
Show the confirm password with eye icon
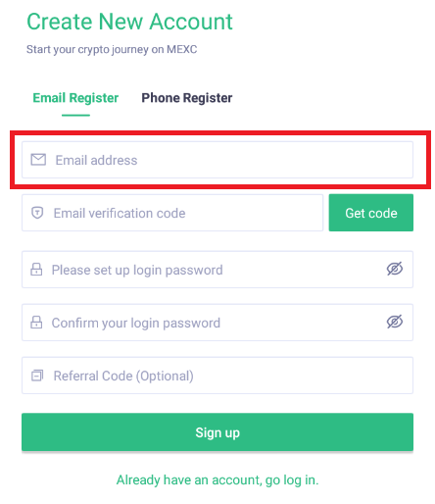coord(395,322)
